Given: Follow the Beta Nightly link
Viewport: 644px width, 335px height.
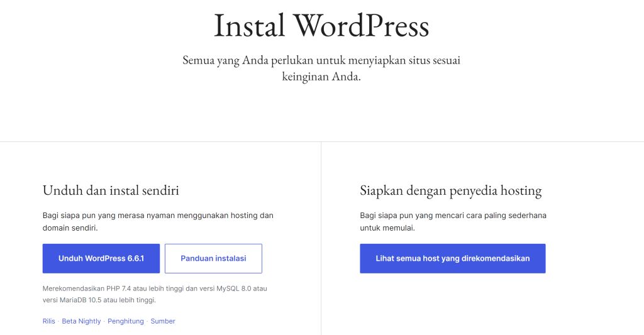Looking at the screenshot, I should (x=81, y=321).
